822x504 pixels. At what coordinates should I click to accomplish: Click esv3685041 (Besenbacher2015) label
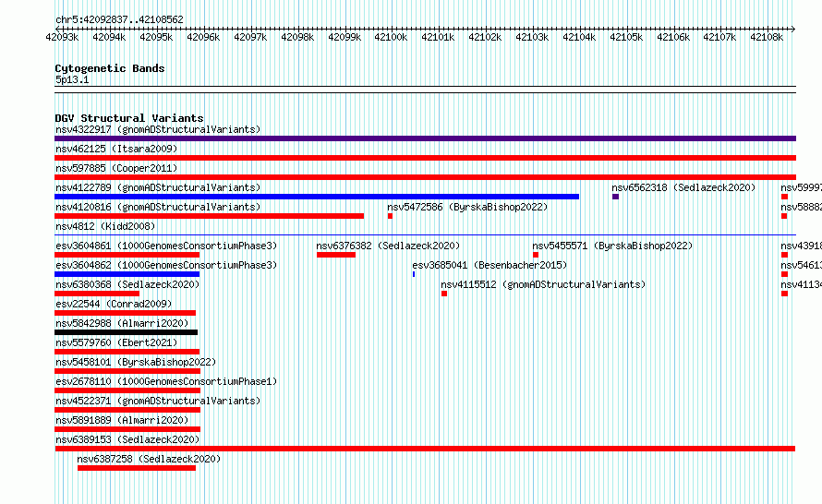(490, 265)
